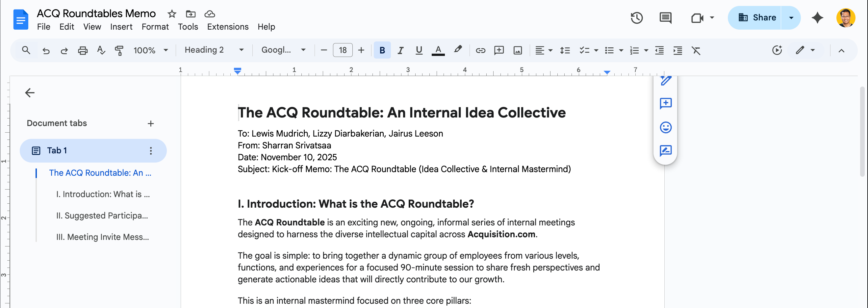
Task: Undo the last action
Action: (x=46, y=50)
